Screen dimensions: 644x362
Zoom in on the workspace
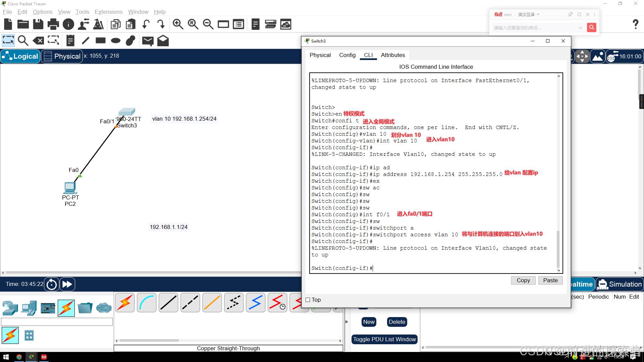click(x=178, y=24)
